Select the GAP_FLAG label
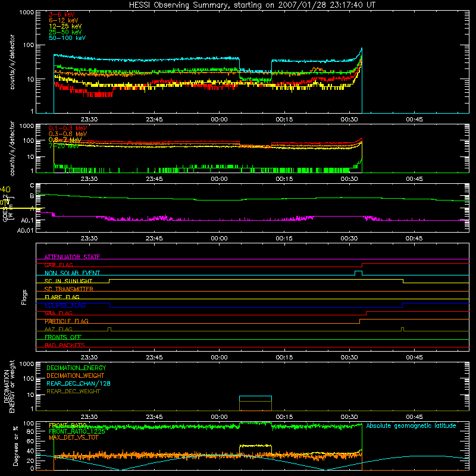Viewport: 476px width, 476px height. click(x=58, y=265)
